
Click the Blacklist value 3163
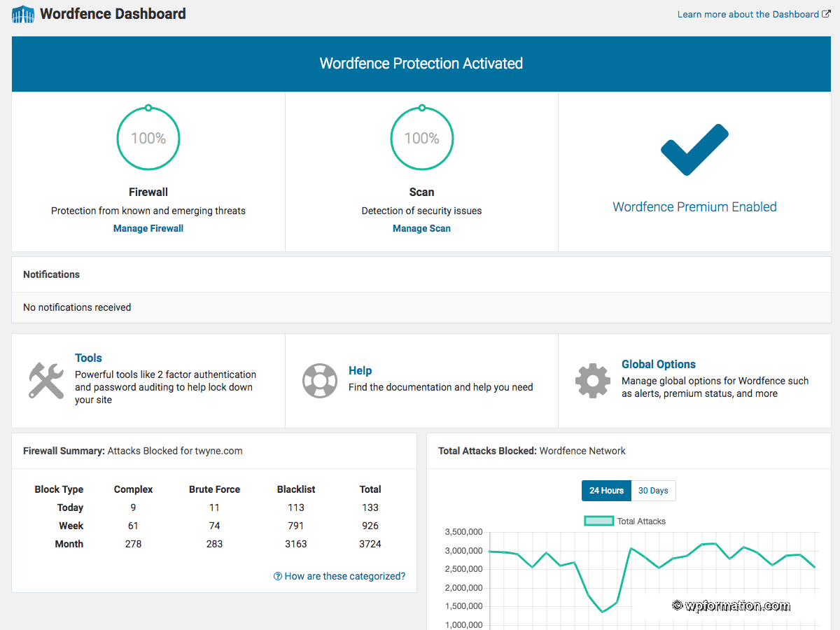tap(295, 544)
